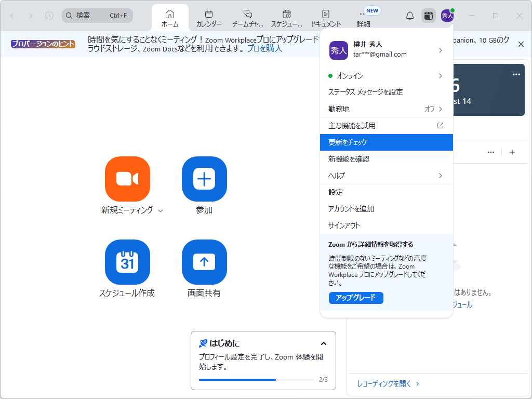Expand the 新規ミーティング dropdown arrow
The image size is (532, 399).
pos(161,211)
